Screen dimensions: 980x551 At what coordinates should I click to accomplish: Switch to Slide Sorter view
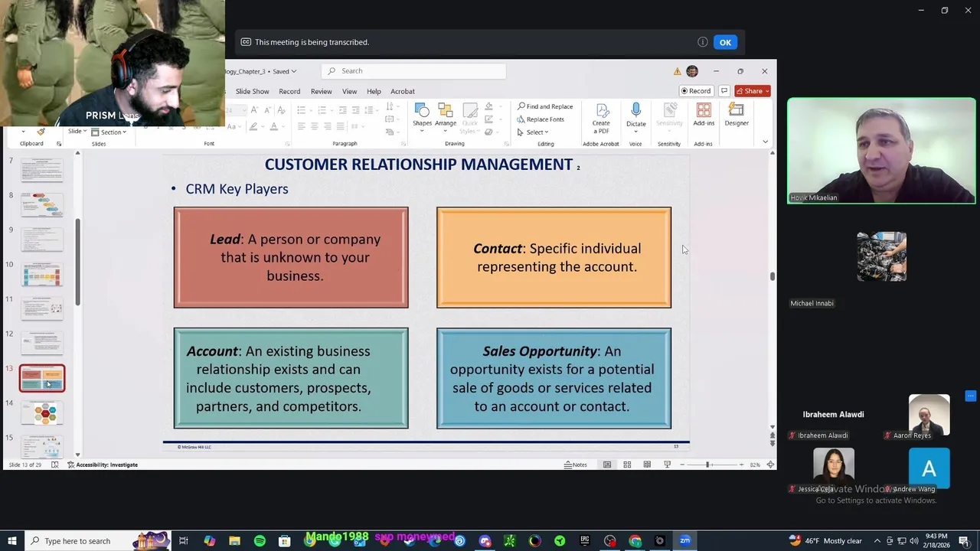point(627,465)
